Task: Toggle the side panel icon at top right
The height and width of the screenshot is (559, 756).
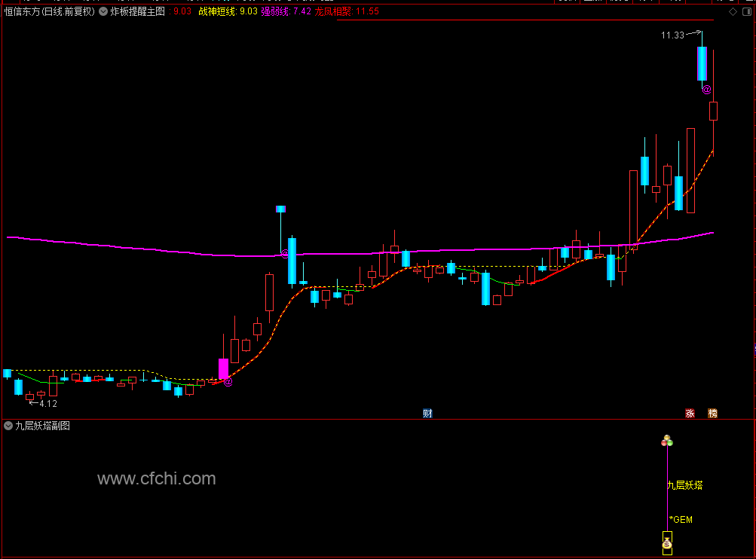Action: click(747, 12)
